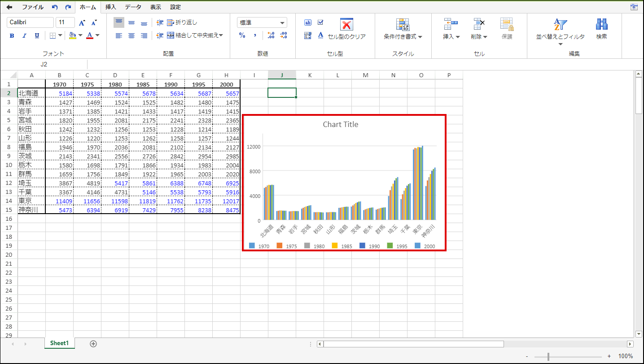Switch to ホーム tab
This screenshot has width=644, height=364.
(x=88, y=7)
